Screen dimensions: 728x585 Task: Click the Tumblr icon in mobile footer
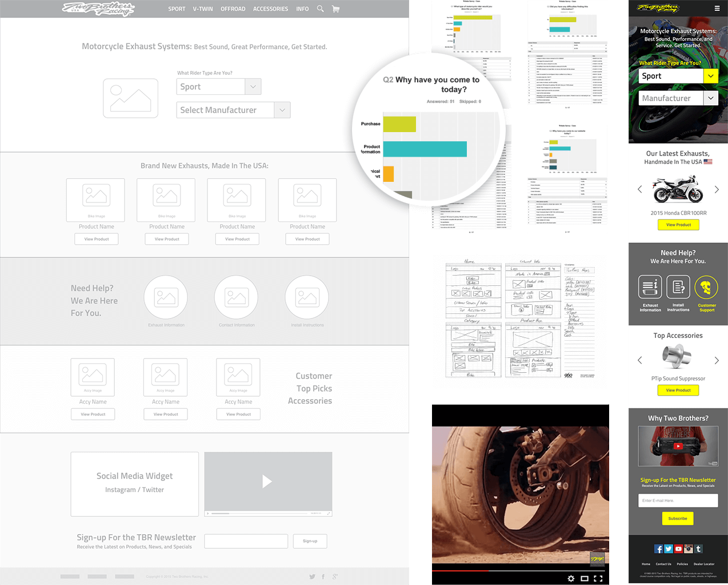coord(698,549)
